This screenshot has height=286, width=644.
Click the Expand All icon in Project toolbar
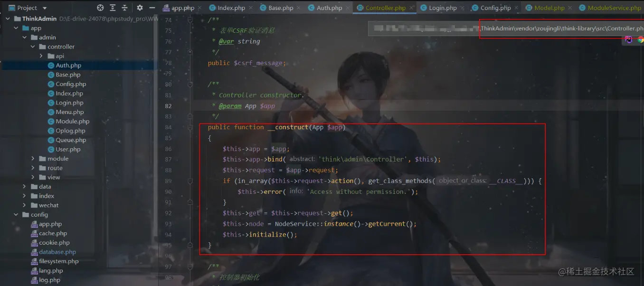[x=113, y=8]
